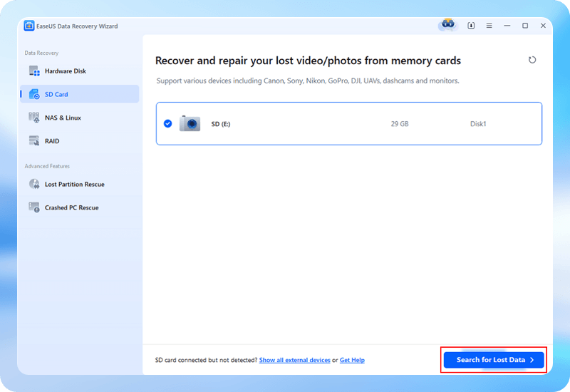
Task: Click the mascot avatar icon in title bar
Action: (448, 25)
